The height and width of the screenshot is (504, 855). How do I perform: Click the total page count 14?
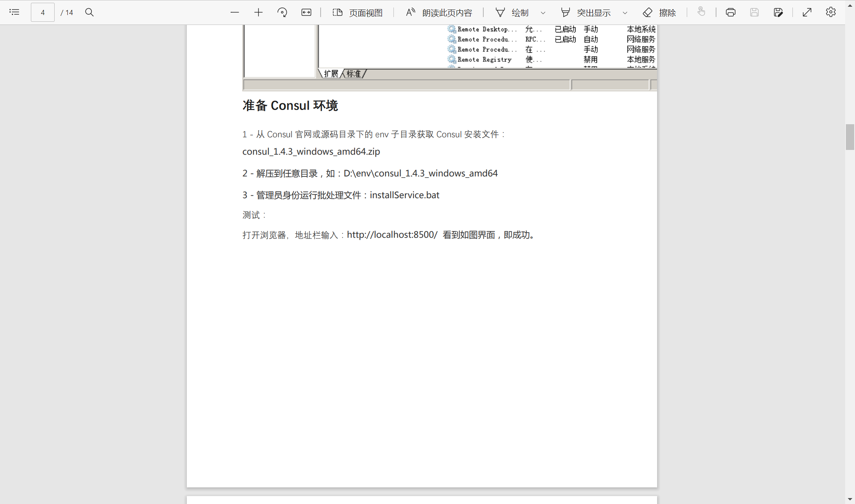point(69,13)
